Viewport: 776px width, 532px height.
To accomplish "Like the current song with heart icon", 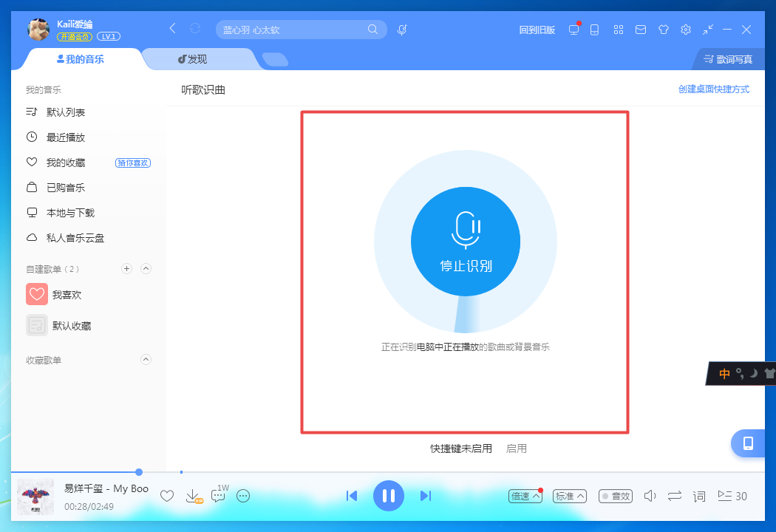I will click(x=167, y=496).
